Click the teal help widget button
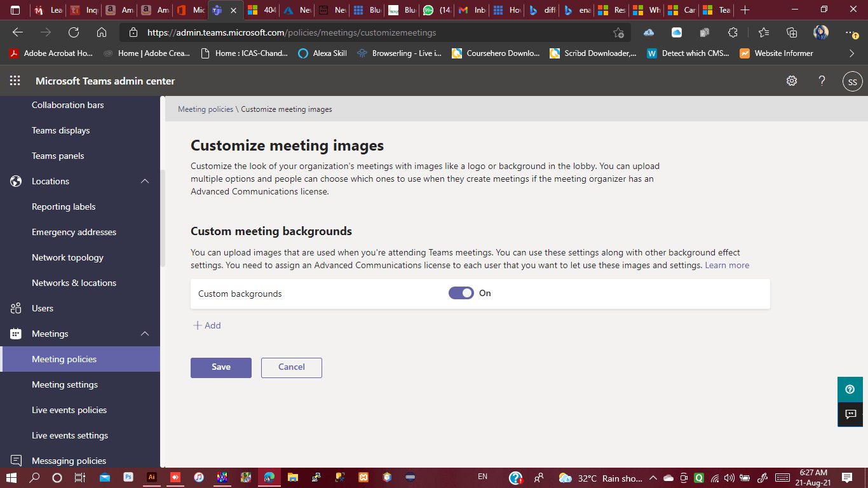868x488 pixels. (x=850, y=390)
